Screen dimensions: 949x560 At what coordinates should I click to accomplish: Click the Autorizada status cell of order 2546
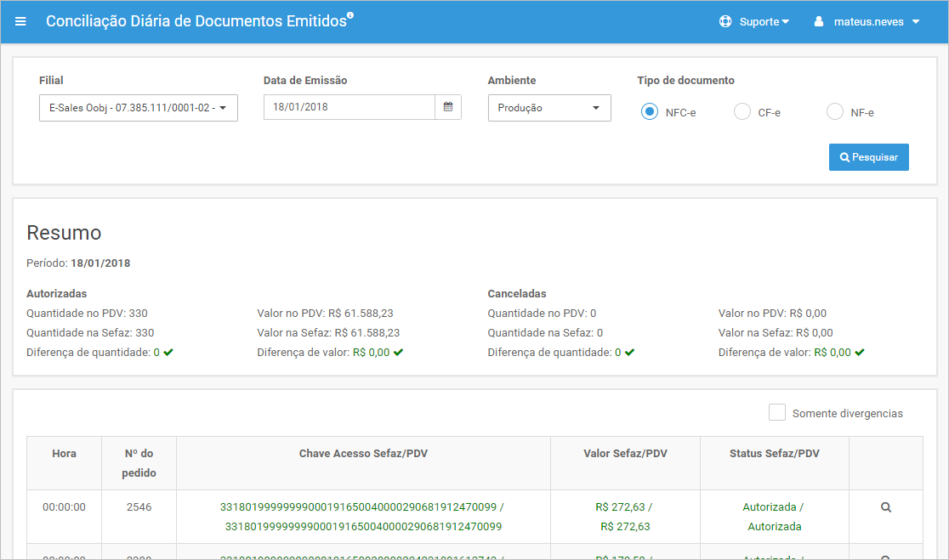(775, 517)
